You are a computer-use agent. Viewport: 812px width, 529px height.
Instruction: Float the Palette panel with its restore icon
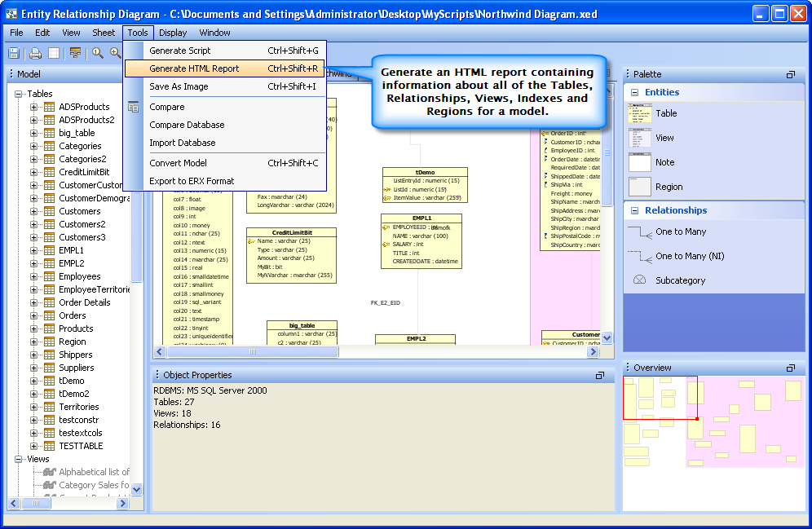click(x=790, y=74)
